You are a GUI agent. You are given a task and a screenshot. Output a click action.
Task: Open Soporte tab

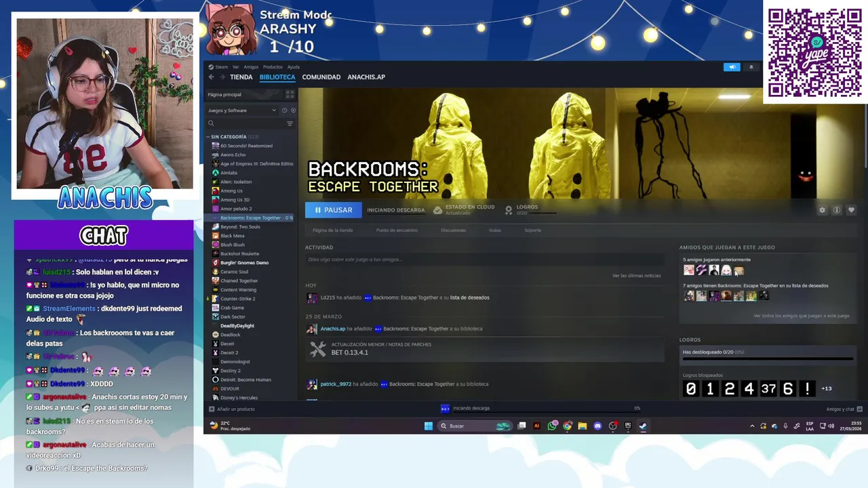pos(533,230)
